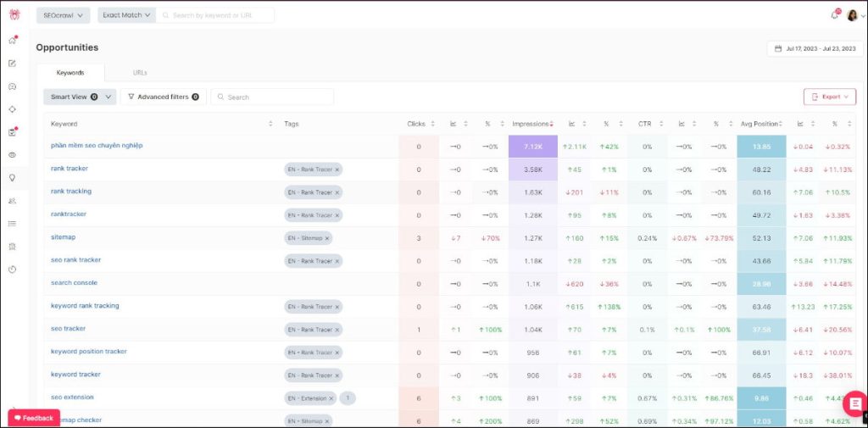Expand the Smart View dropdown
This screenshot has height=428, width=868.
79,97
